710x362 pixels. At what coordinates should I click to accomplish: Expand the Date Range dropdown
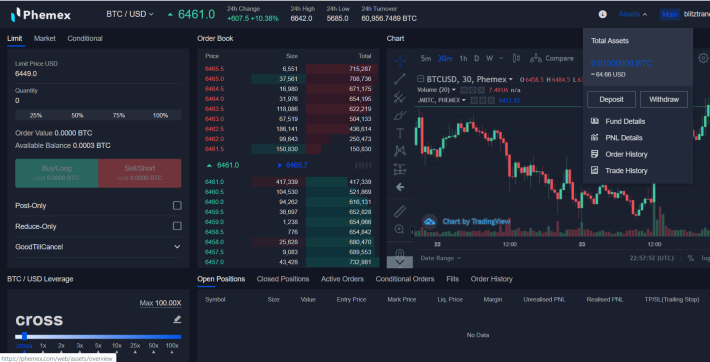(441, 258)
